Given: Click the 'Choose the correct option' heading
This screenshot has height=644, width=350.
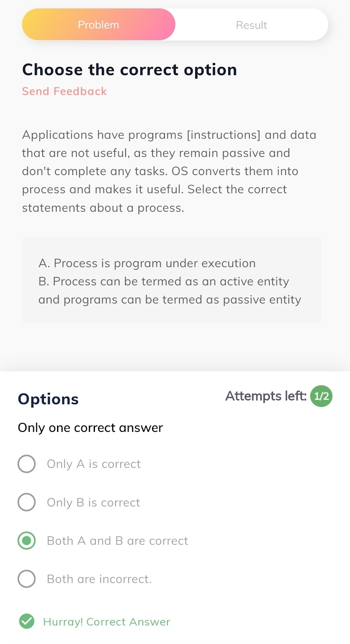Looking at the screenshot, I should (130, 70).
